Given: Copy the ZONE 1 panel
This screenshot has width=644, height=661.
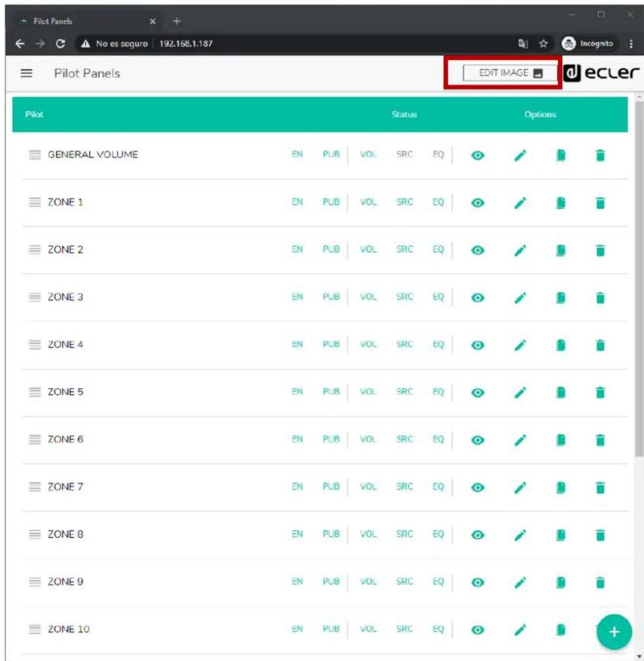Looking at the screenshot, I should click(561, 203).
